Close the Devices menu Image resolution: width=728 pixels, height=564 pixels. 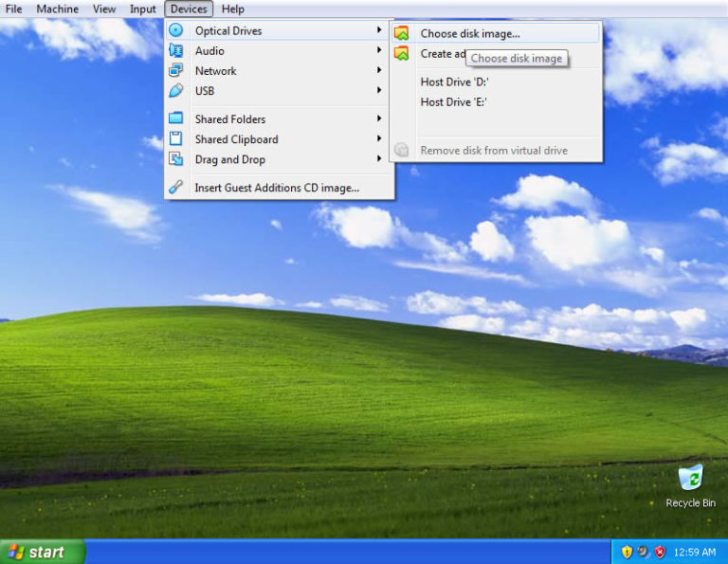coord(189,9)
